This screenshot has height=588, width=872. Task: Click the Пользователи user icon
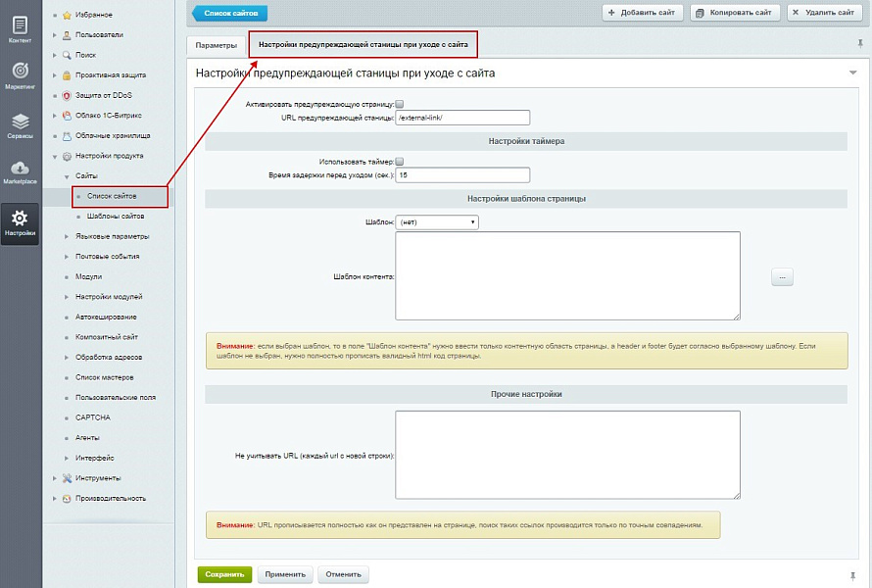(67, 35)
